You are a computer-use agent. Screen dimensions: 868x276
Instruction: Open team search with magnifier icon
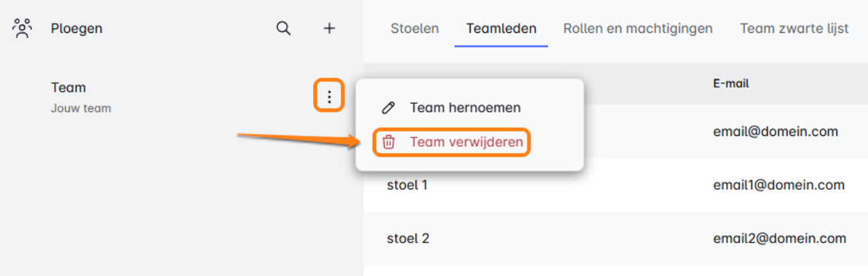(284, 28)
